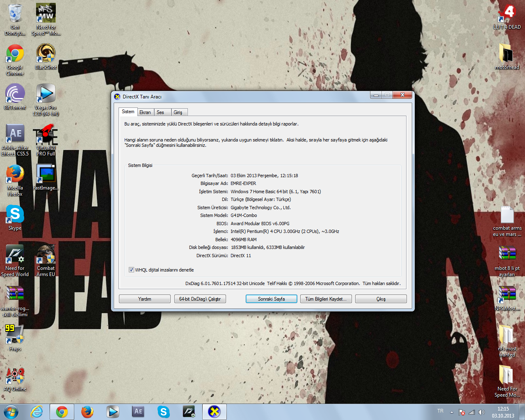This screenshot has height=420, width=525.
Task: Select Fraps desktop icon
Action: click(15, 338)
